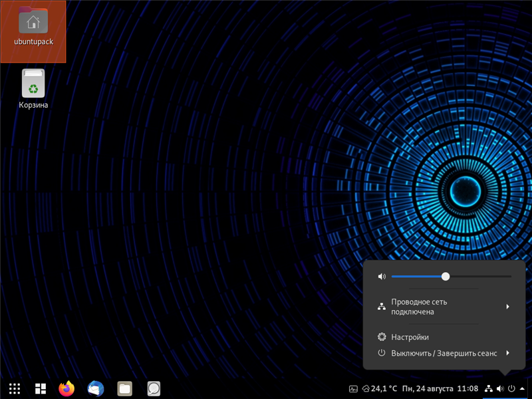
Task: Expand the Выключить / Завершить сеанс submenu
Action: [x=444, y=353]
